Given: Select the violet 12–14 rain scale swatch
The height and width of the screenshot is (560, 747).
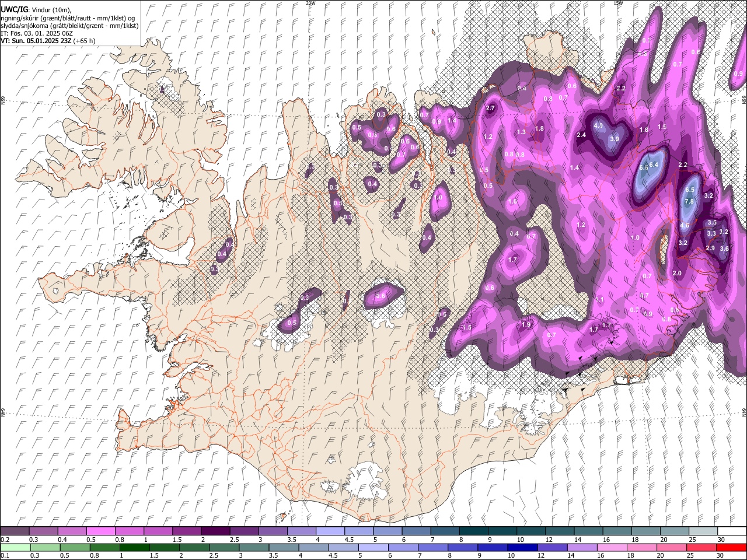Looking at the screenshot, I should coord(551,547).
